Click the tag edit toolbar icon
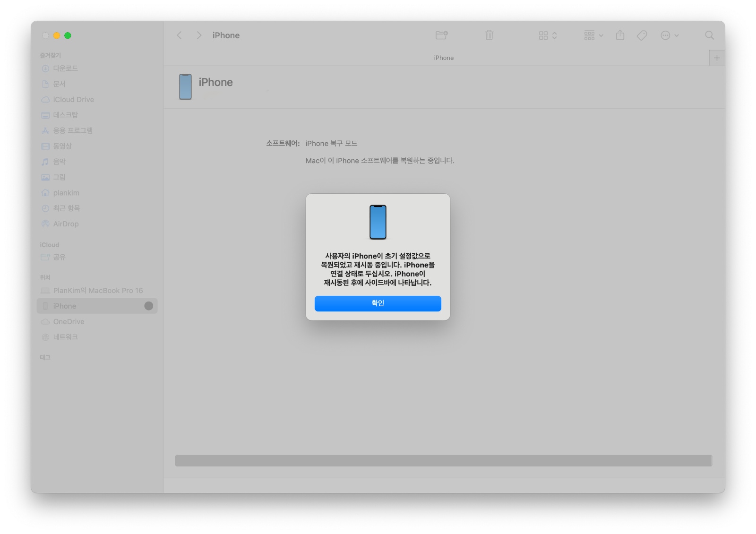 (642, 35)
